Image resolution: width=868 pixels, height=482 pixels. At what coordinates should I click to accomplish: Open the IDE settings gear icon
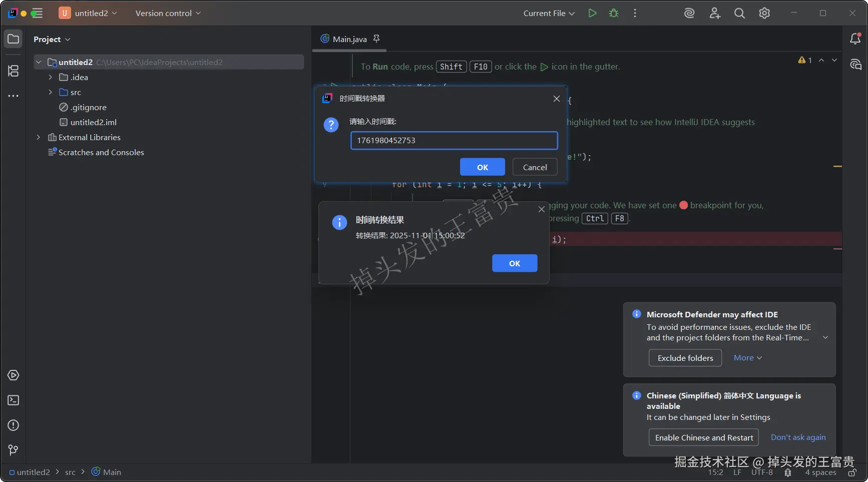(764, 14)
